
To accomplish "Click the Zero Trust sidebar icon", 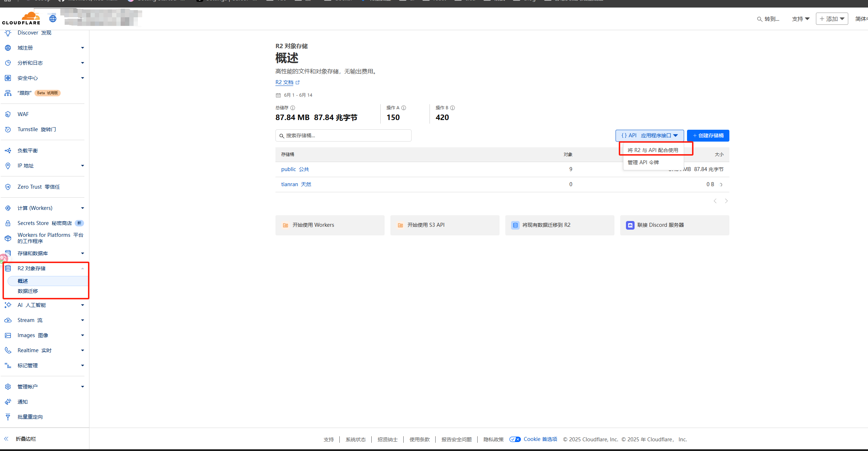I will pos(8,187).
